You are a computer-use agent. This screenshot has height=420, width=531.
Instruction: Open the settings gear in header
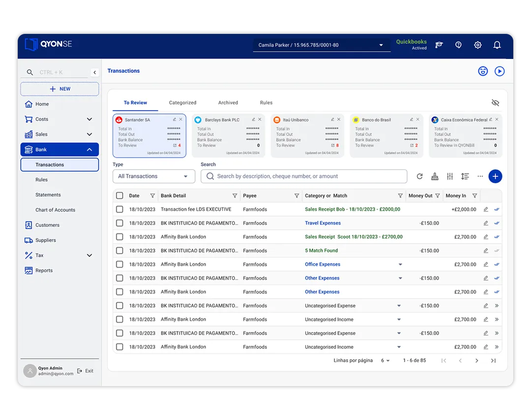point(478,45)
